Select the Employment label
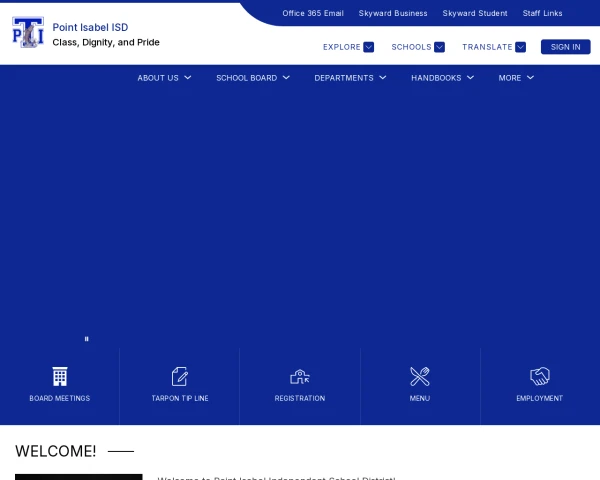The width and height of the screenshot is (600, 480). pyautogui.click(x=540, y=398)
